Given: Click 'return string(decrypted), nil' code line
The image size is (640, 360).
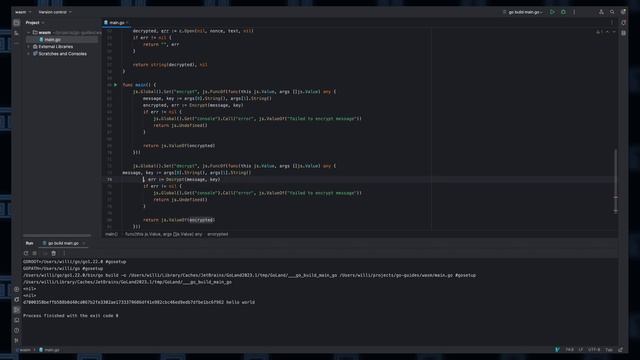Looking at the screenshot, I should tap(170, 64).
